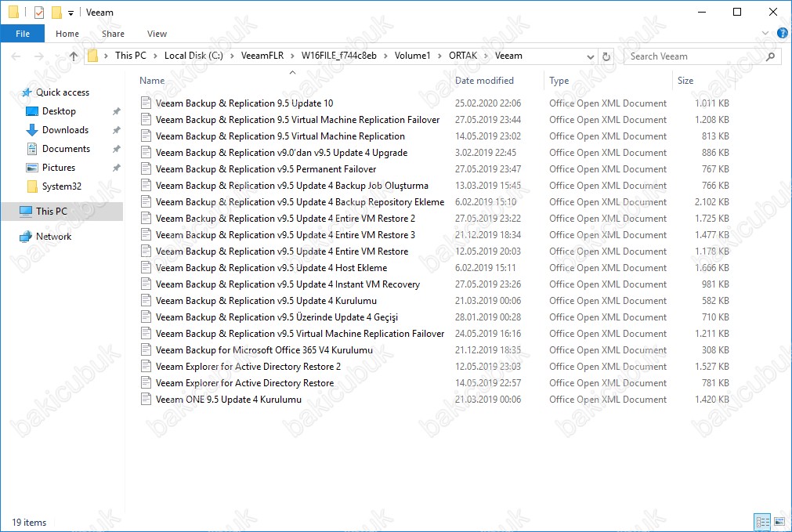Open the System32 folder in navigation pane
This screenshot has width=792, height=532.
coord(61,186)
